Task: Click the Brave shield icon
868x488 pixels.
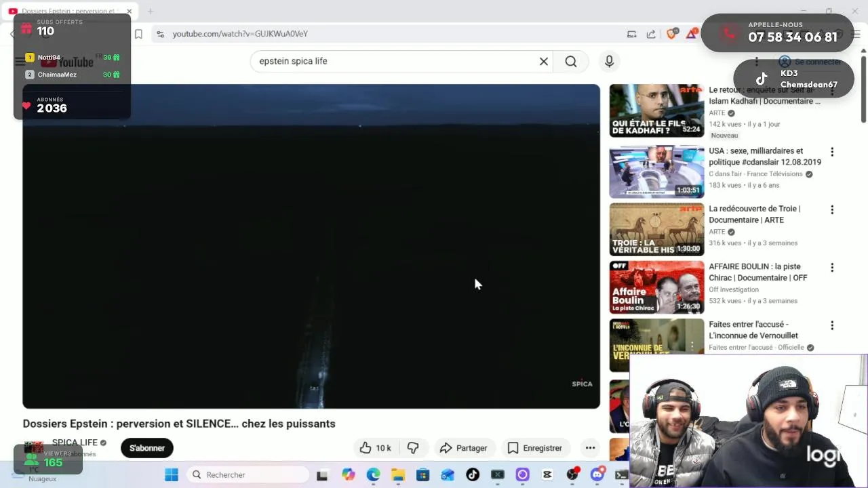Action: (671, 34)
